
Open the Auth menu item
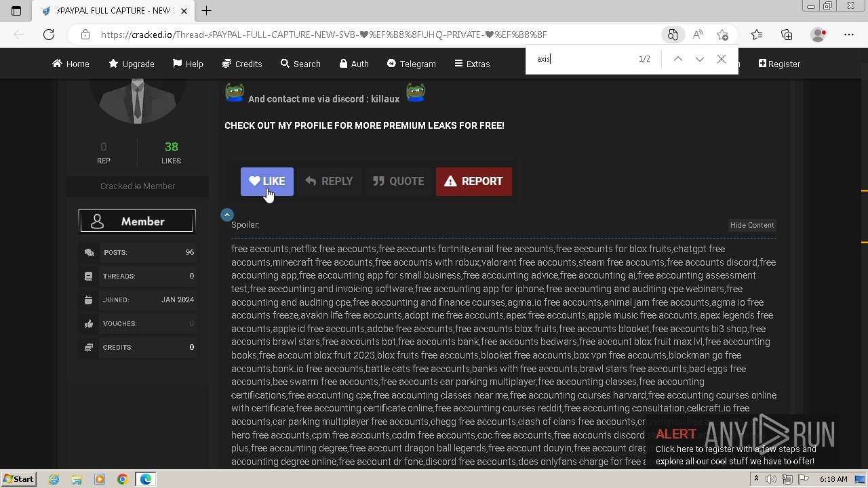point(354,64)
